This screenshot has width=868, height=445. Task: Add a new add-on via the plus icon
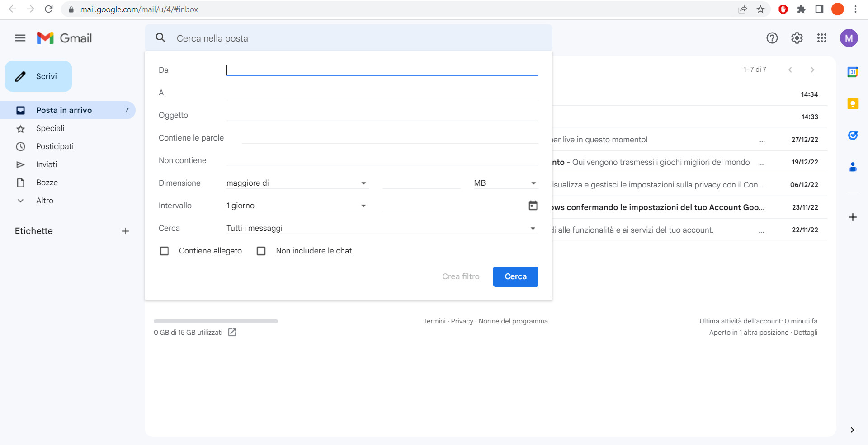coord(853,217)
